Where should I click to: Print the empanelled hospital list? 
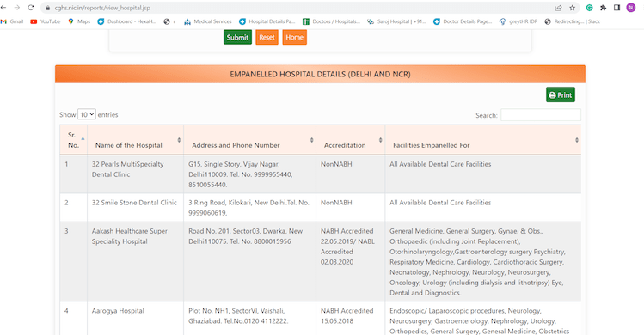click(561, 94)
